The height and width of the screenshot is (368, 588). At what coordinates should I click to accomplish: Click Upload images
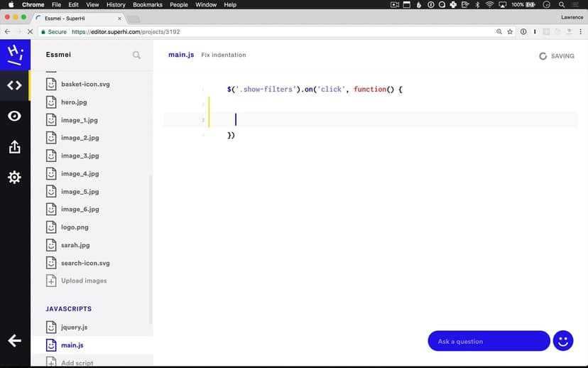point(83,281)
